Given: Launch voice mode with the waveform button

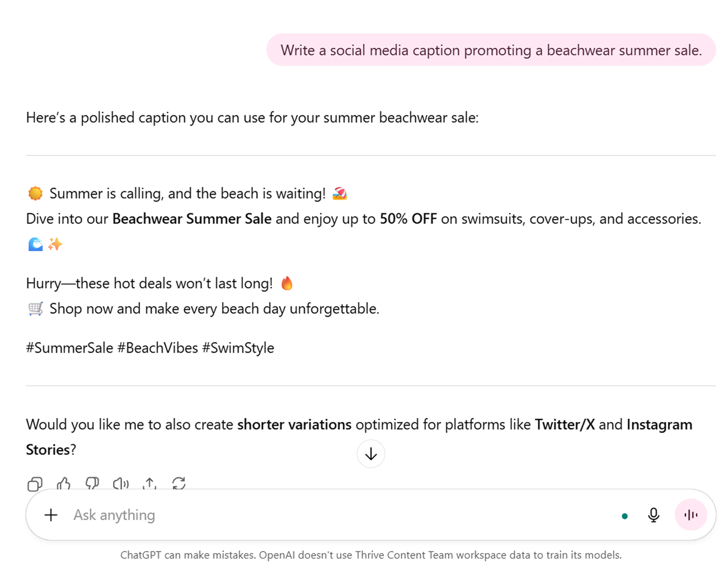Looking at the screenshot, I should (691, 515).
